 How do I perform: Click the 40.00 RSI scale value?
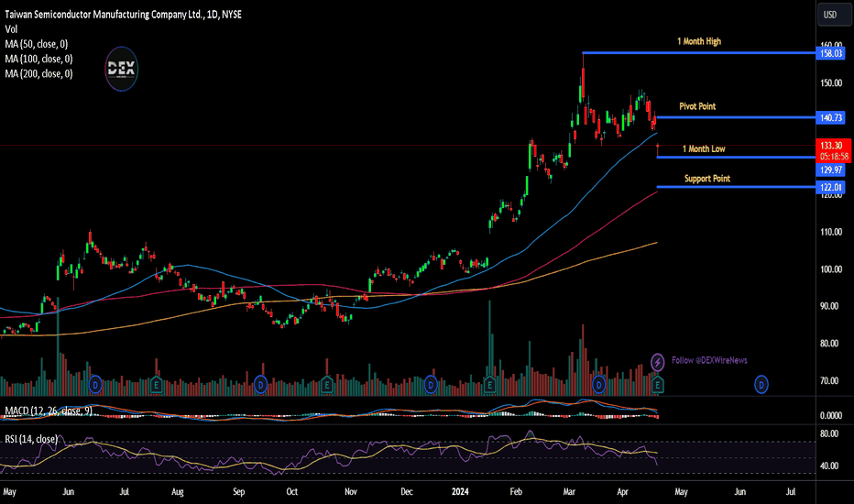pyautogui.click(x=829, y=466)
